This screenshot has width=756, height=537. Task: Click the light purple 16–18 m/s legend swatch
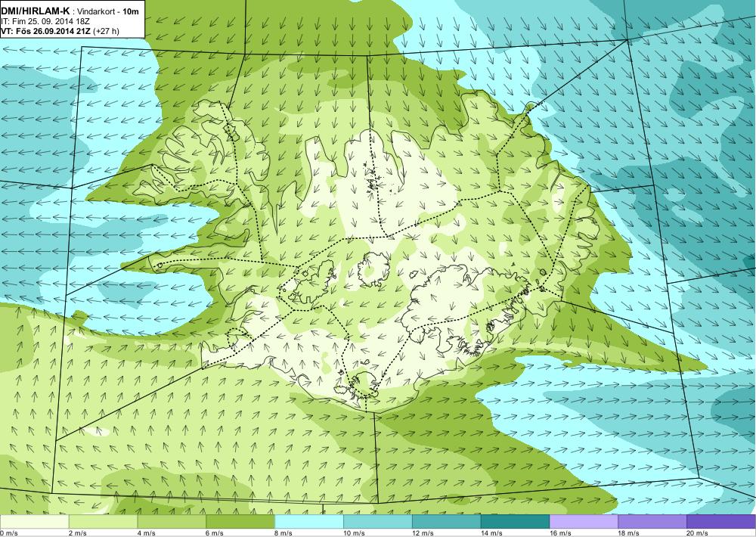pos(584,522)
